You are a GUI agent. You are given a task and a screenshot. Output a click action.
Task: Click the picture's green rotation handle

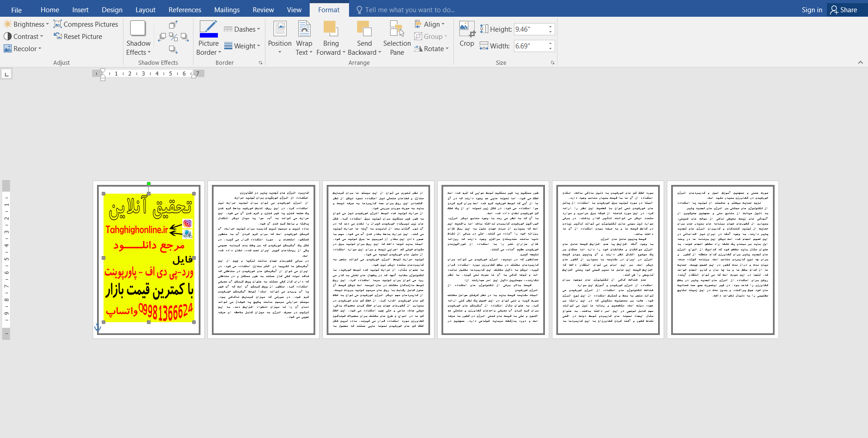(x=149, y=184)
